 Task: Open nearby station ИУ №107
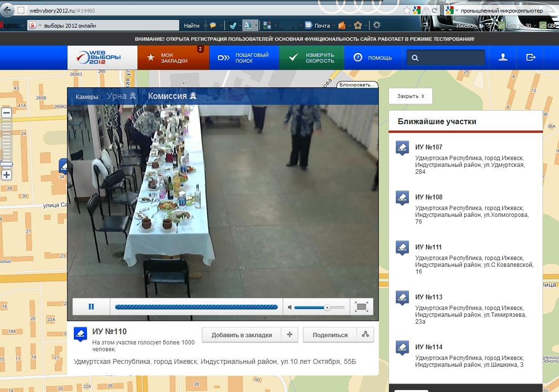tap(429, 147)
